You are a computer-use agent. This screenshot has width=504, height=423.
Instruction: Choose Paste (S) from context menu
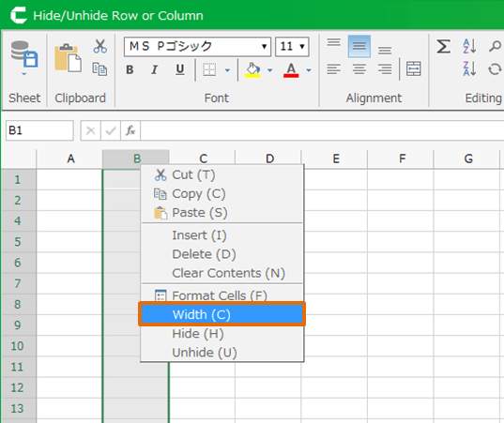(222, 213)
